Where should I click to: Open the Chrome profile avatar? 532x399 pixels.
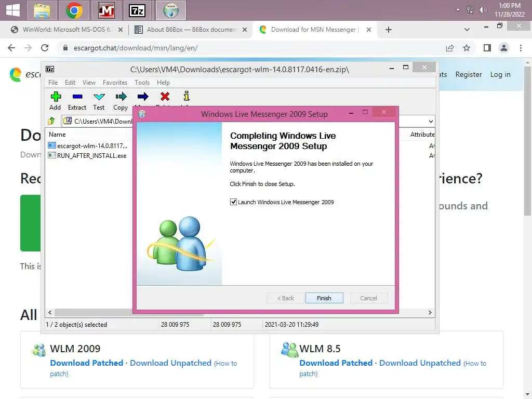[504, 48]
